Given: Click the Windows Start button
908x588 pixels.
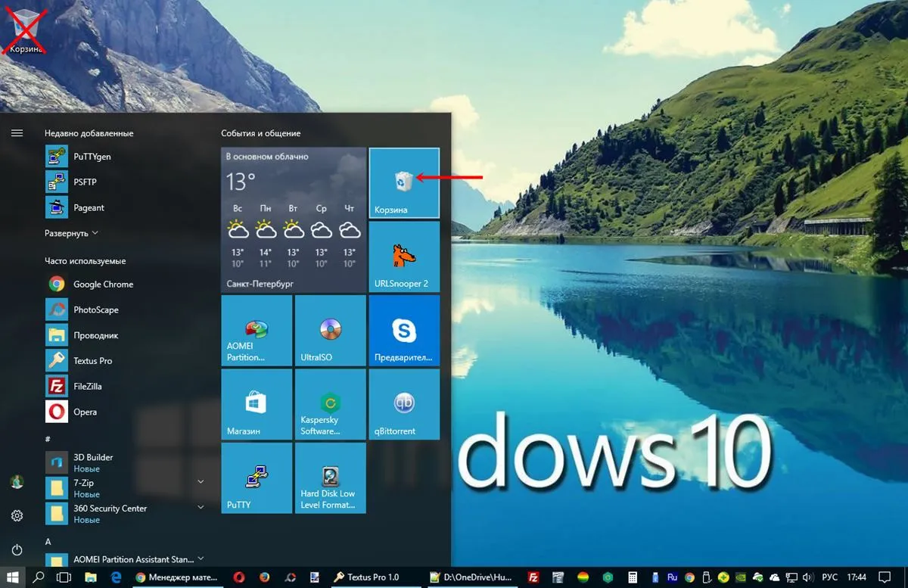Looking at the screenshot, I should (13, 577).
